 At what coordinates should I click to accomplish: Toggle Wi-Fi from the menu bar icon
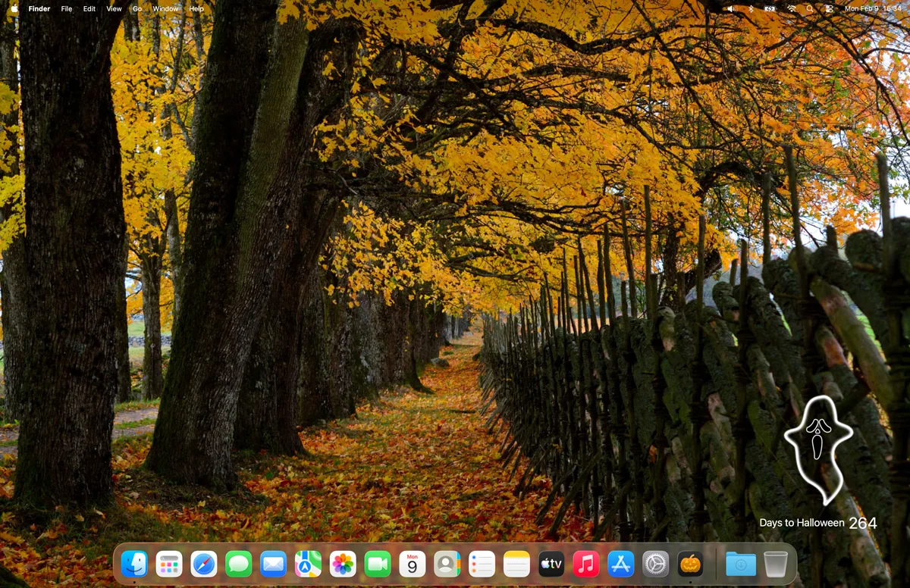[x=792, y=8]
